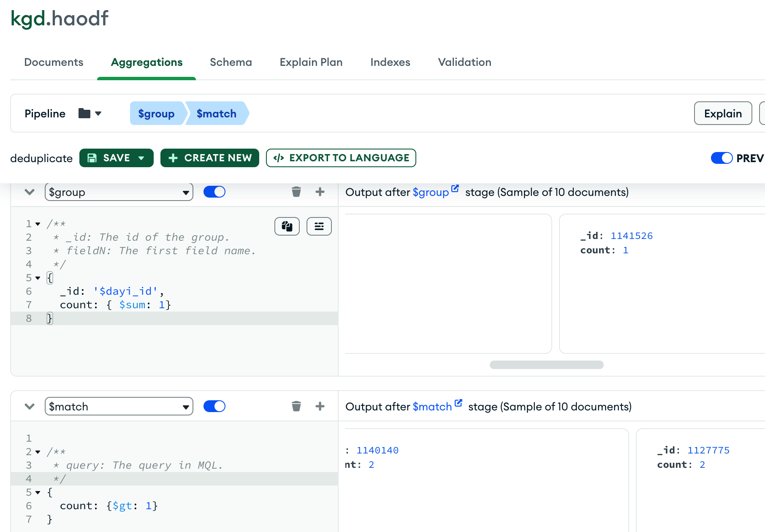Select the $group pipeline stage chip
This screenshot has height=532, width=765.
[x=157, y=114]
